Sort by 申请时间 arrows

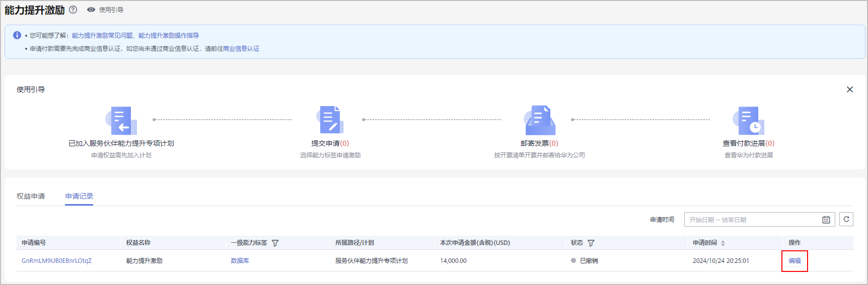point(723,243)
